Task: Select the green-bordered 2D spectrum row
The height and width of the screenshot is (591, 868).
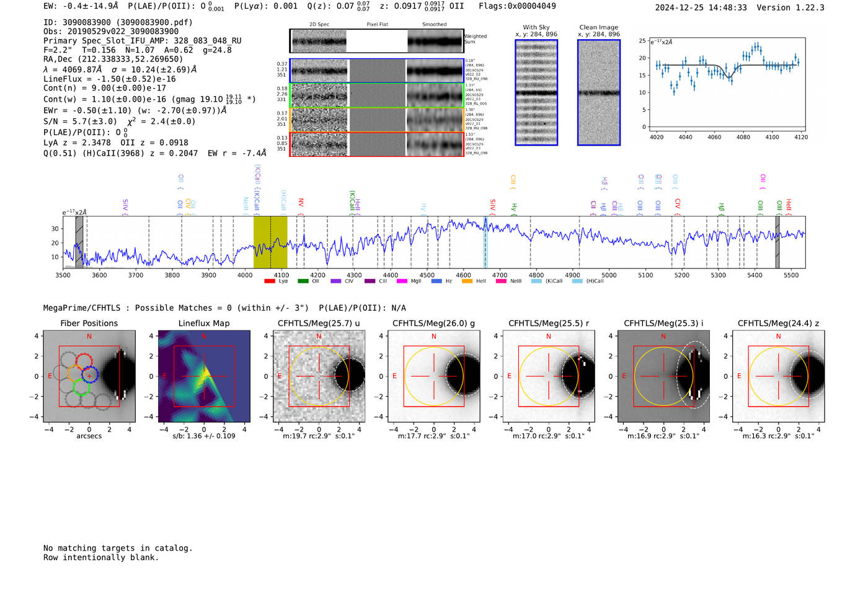Action: click(x=377, y=95)
